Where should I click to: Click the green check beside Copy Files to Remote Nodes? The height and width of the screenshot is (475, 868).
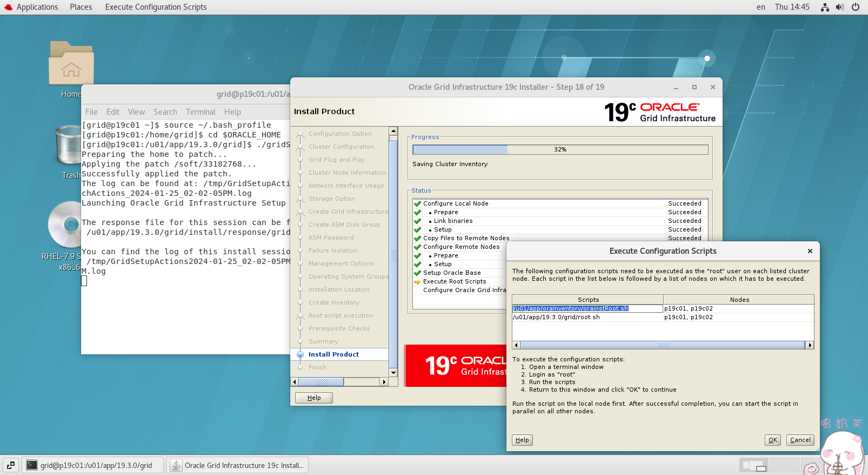[x=417, y=238]
